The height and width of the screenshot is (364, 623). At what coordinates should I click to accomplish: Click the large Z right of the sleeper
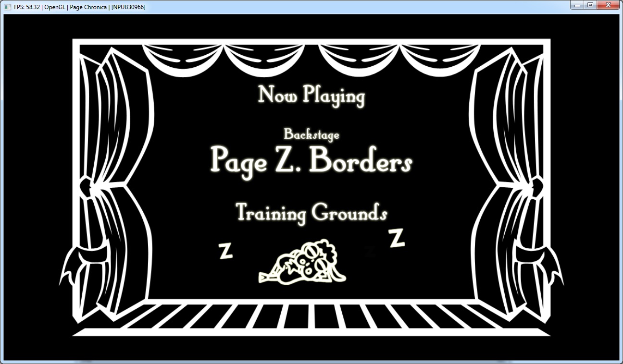[397, 238]
